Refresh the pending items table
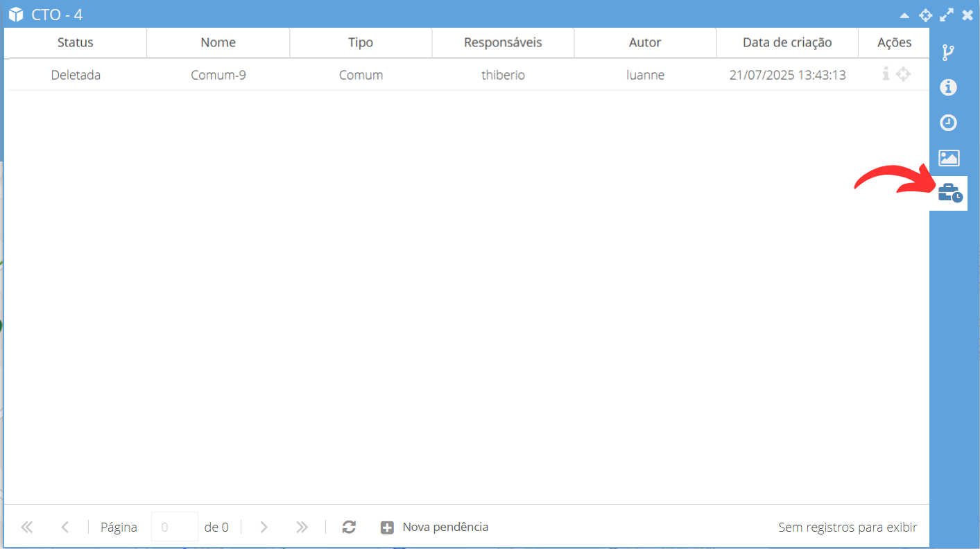Viewport: 980px width, 549px height. tap(349, 527)
